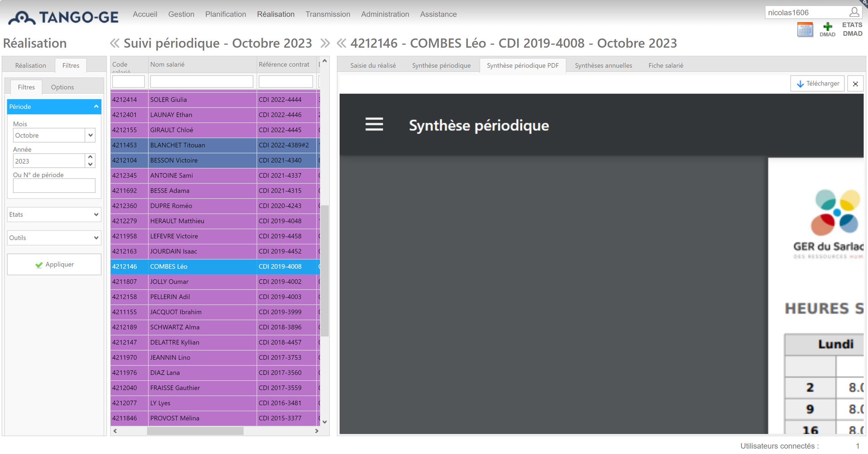Open the Planification menu
The width and height of the screenshot is (868, 454).
click(226, 14)
